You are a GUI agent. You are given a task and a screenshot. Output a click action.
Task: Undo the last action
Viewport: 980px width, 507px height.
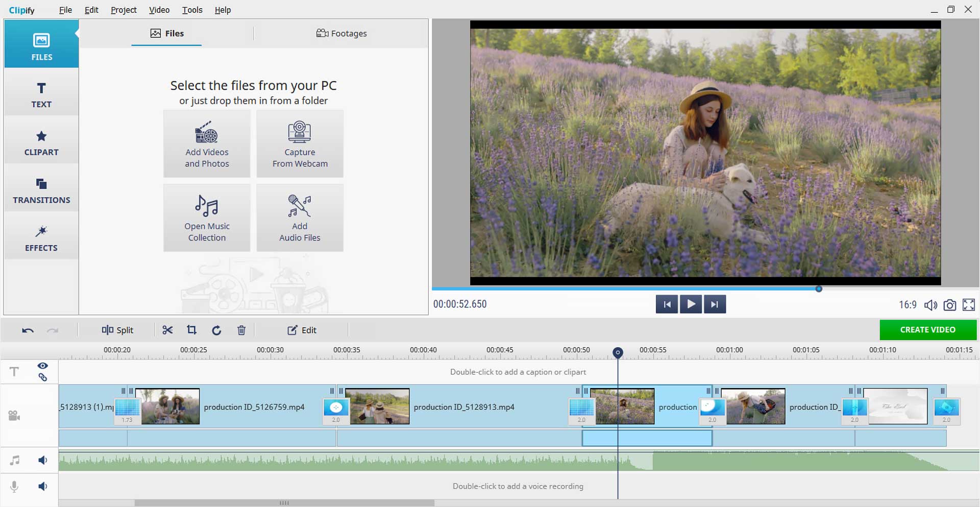click(28, 330)
